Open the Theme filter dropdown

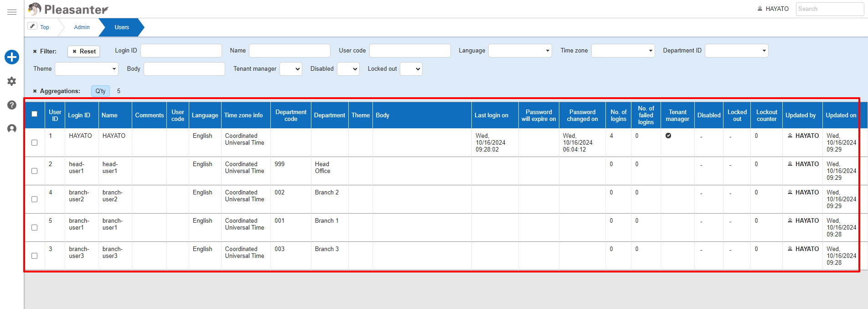point(87,69)
